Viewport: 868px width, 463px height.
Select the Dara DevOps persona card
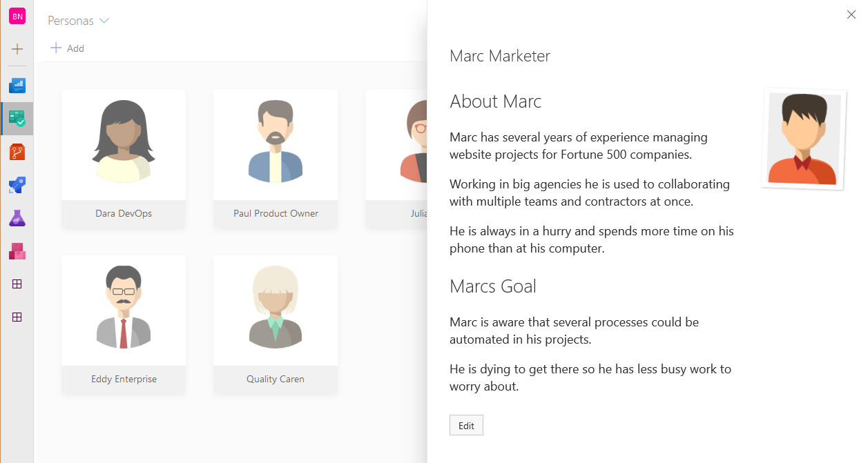[124, 145]
